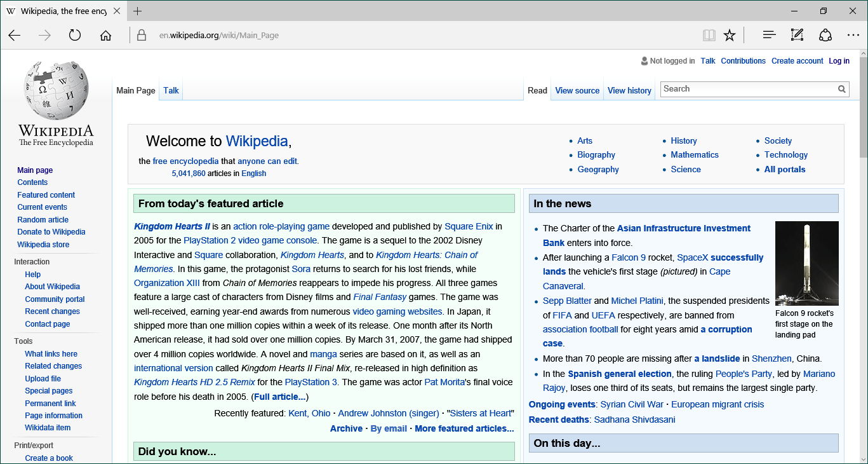Viewport: 868px width, 464px height.
Task: Select the Read tab
Action: [x=537, y=90]
